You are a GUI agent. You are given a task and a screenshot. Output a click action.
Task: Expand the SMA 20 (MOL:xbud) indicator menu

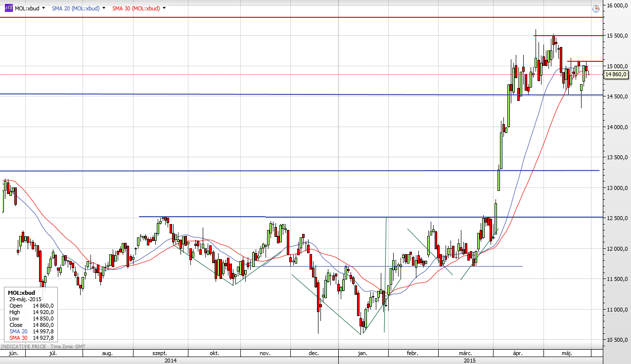click(104, 8)
